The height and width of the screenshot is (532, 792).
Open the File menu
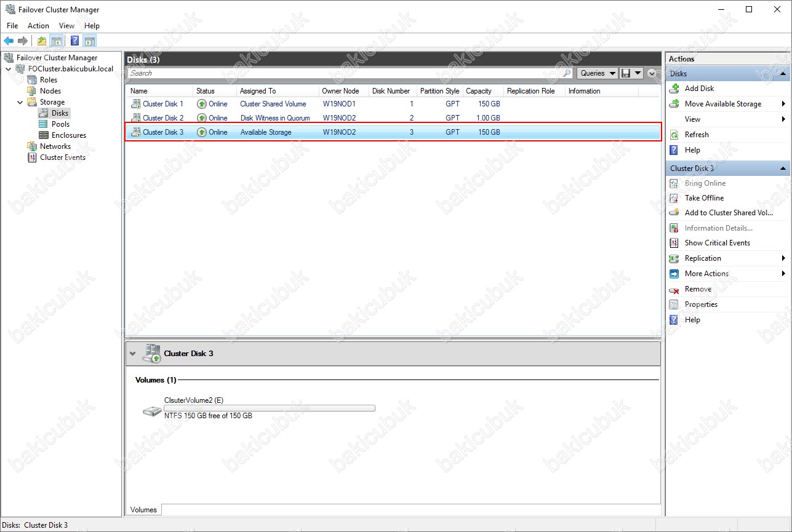point(12,26)
